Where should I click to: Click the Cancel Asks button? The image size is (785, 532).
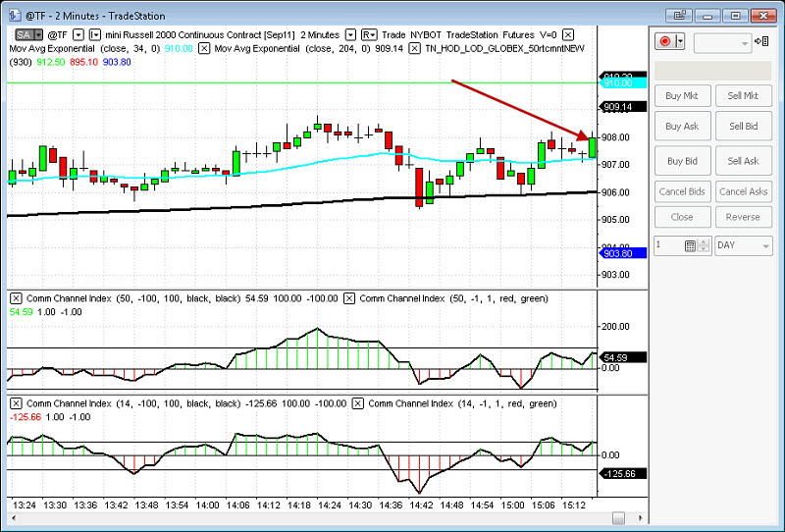744,191
